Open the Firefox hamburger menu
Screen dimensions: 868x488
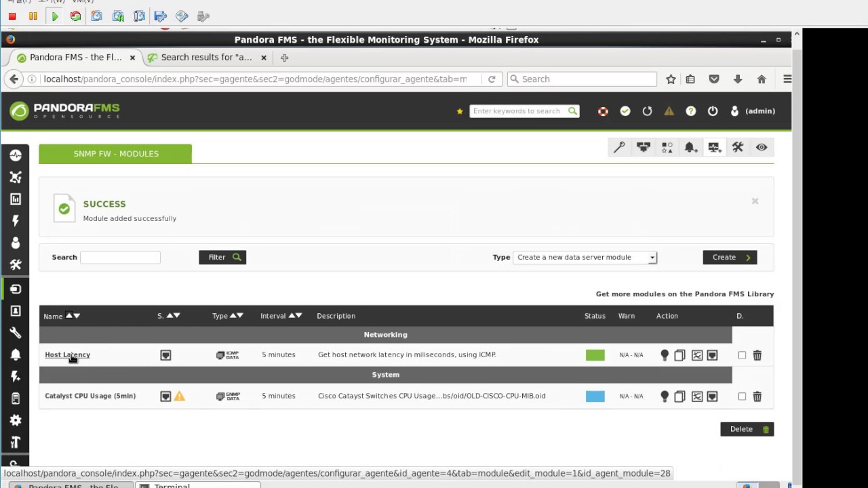pos(787,79)
